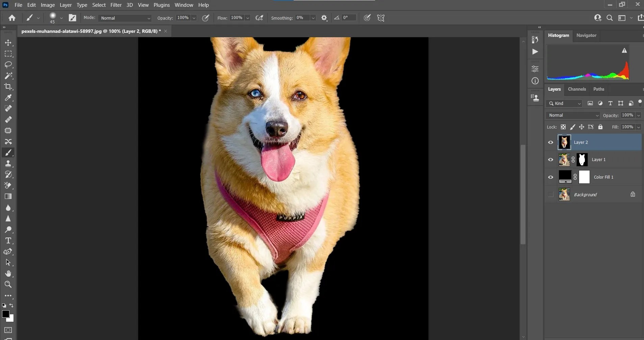The width and height of the screenshot is (644, 340).
Task: Select the Crop tool
Action: (x=8, y=87)
